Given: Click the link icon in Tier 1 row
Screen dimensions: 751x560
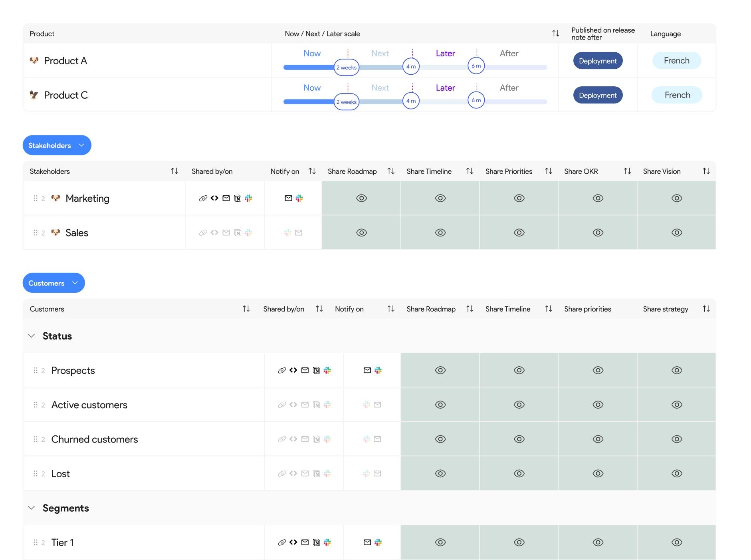Looking at the screenshot, I should 282,542.
